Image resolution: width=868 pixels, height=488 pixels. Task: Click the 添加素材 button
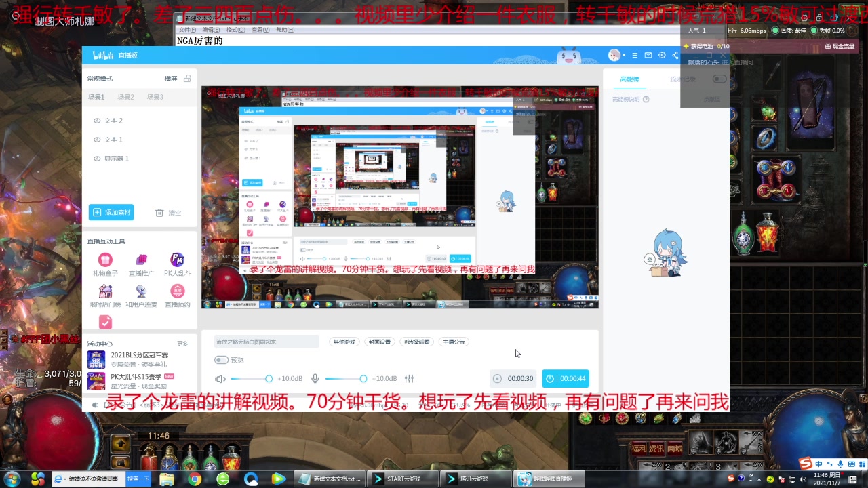pyautogui.click(x=111, y=213)
